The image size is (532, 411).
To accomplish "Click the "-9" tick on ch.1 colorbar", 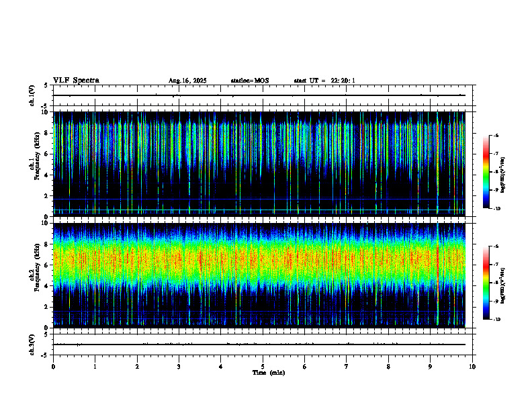I will pyautogui.click(x=496, y=190).
